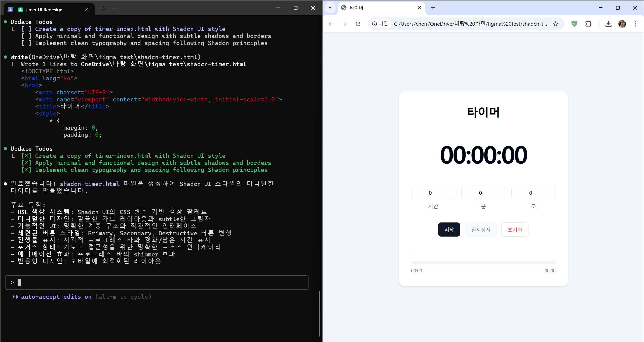The width and height of the screenshot is (644, 342).
Task: Click the green shield extension icon
Action: click(574, 24)
